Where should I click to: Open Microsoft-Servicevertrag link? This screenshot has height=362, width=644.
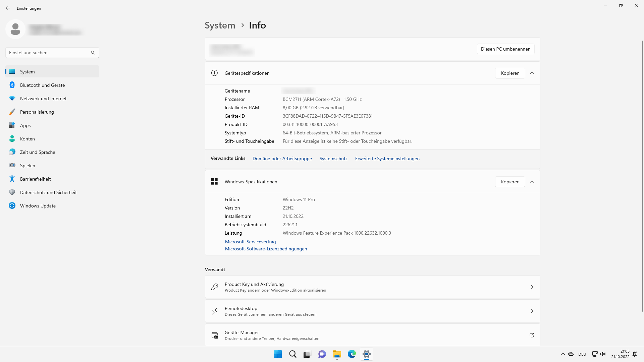(250, 242)
